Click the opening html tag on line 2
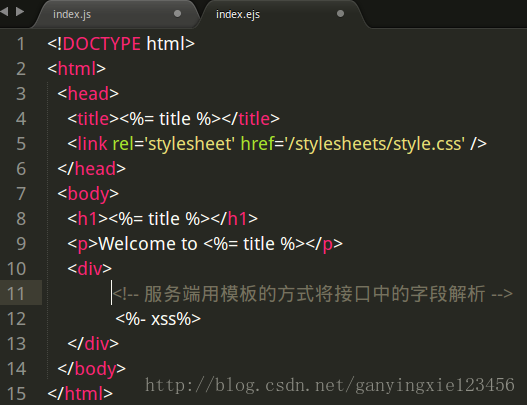 point(77,69)
